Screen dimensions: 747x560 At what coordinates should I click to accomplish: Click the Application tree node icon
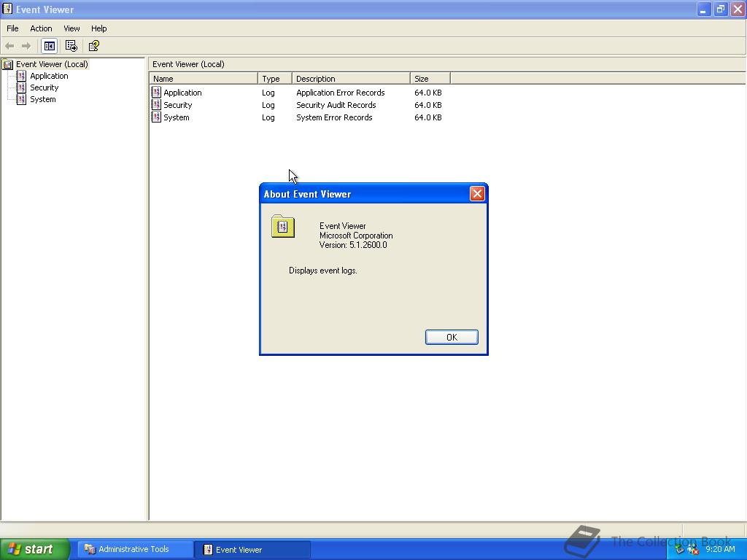click(x=21, y=76)
